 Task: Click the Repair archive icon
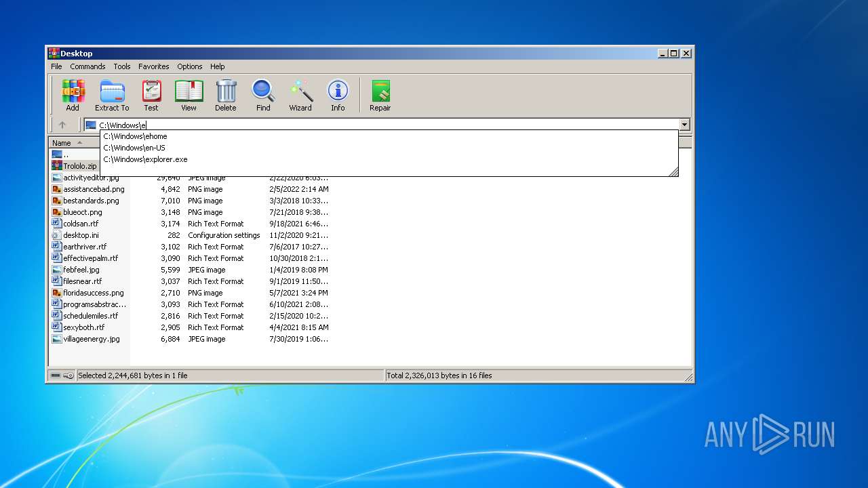click(380, 95)
